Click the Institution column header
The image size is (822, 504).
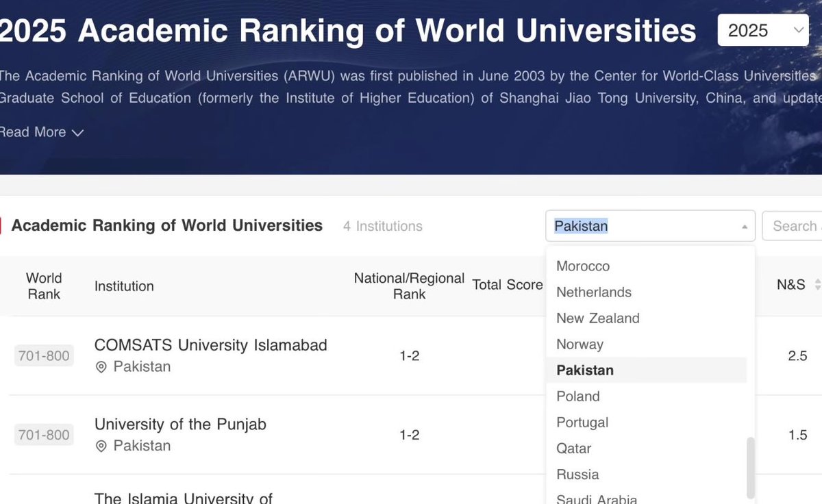coord(124,286)
